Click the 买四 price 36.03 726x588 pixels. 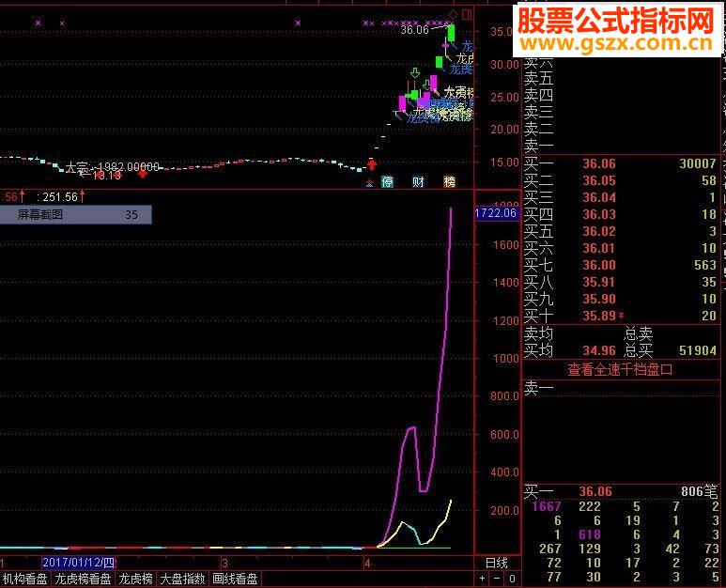[x=599, y=214]
